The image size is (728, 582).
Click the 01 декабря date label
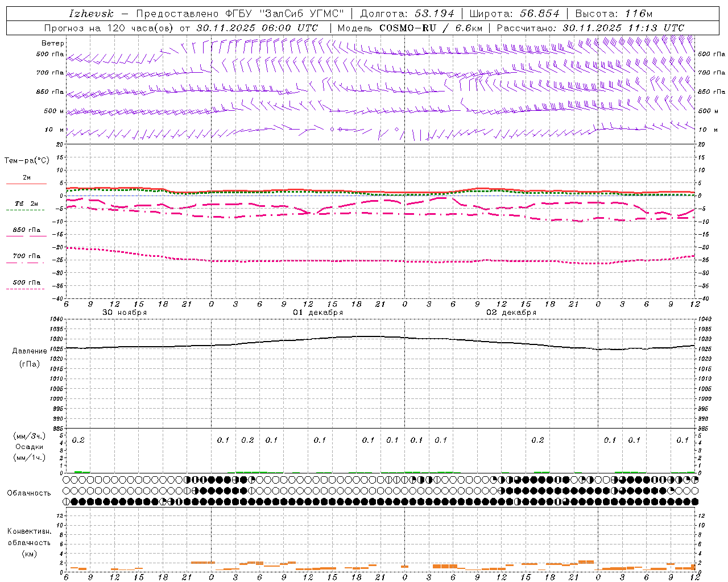tap(318, 313)
